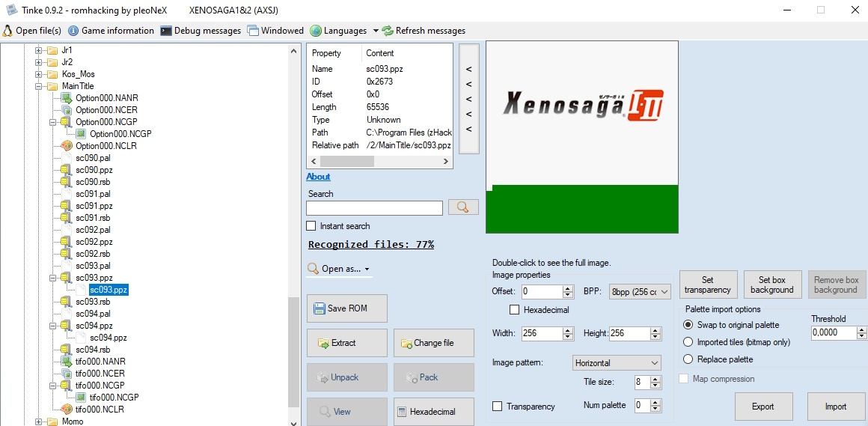Viewport: 868px width, 426px height.
Task: Click the Extract button
Action: pyautogui.click(x=347, y=343)
